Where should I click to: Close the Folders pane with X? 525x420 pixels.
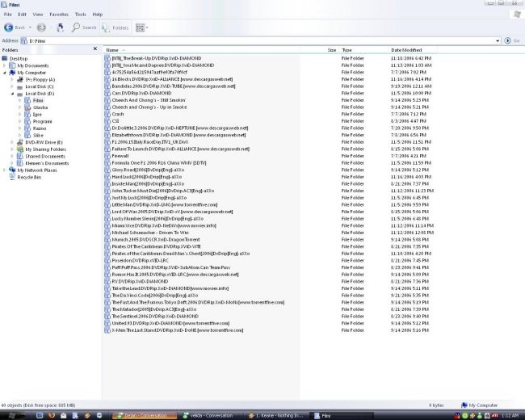pos(95,49)
